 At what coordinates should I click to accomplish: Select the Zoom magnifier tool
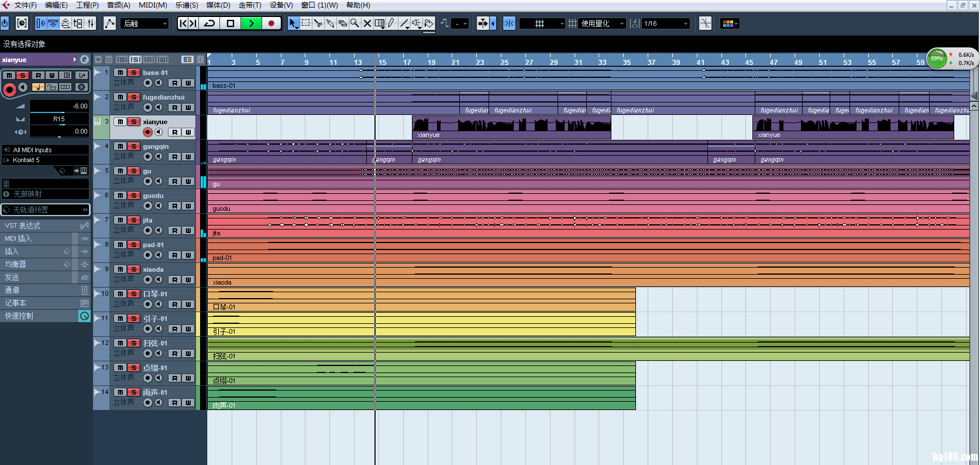point(355,23)
